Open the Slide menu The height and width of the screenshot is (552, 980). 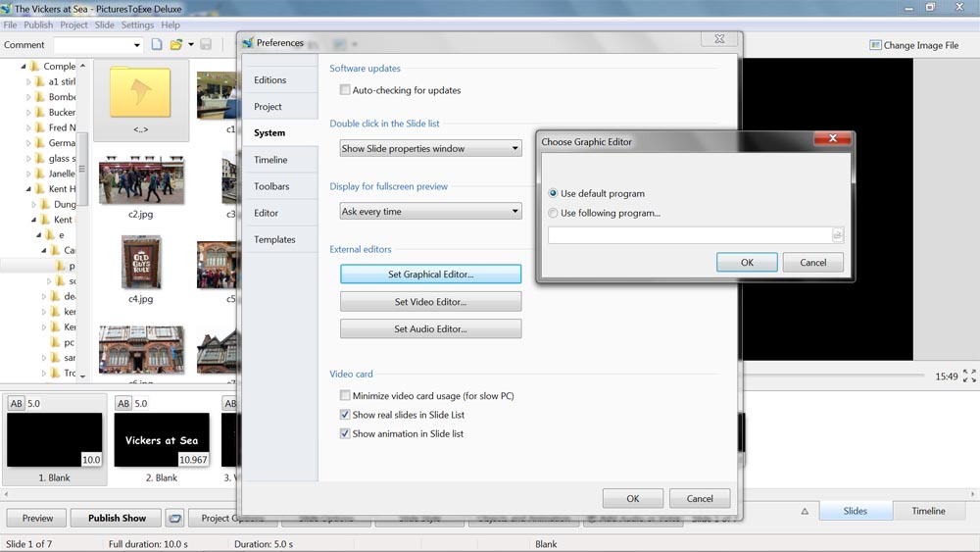[x=105, y=25]
